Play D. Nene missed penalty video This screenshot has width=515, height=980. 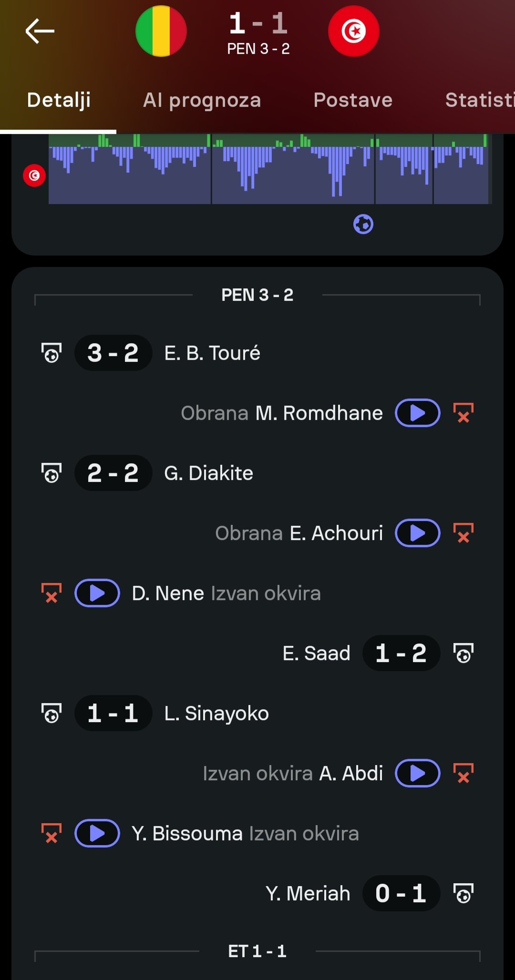point(97,593)
